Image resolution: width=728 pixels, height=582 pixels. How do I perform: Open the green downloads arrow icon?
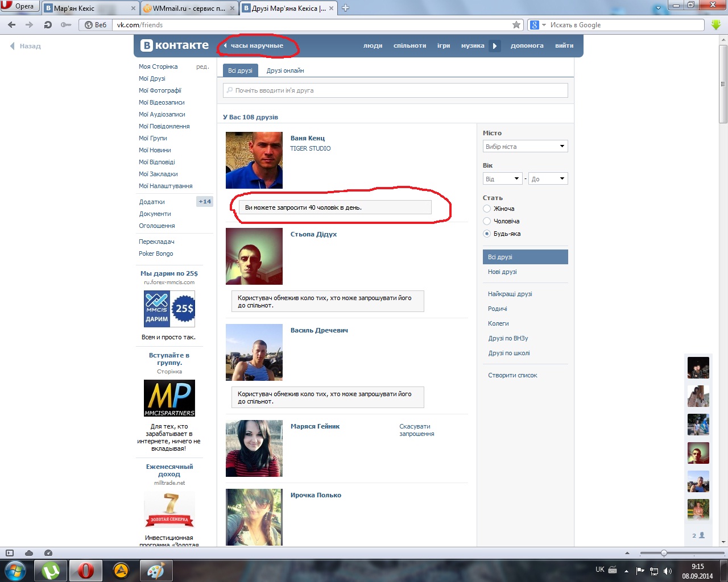[x=716, y=25]
